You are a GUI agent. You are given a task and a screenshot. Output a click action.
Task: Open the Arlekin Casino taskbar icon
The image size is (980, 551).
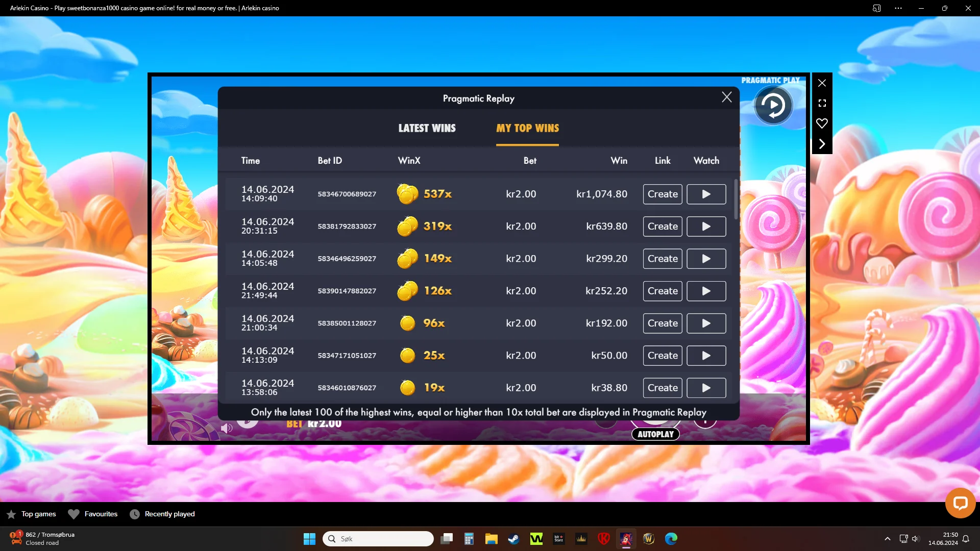point(626,539)
